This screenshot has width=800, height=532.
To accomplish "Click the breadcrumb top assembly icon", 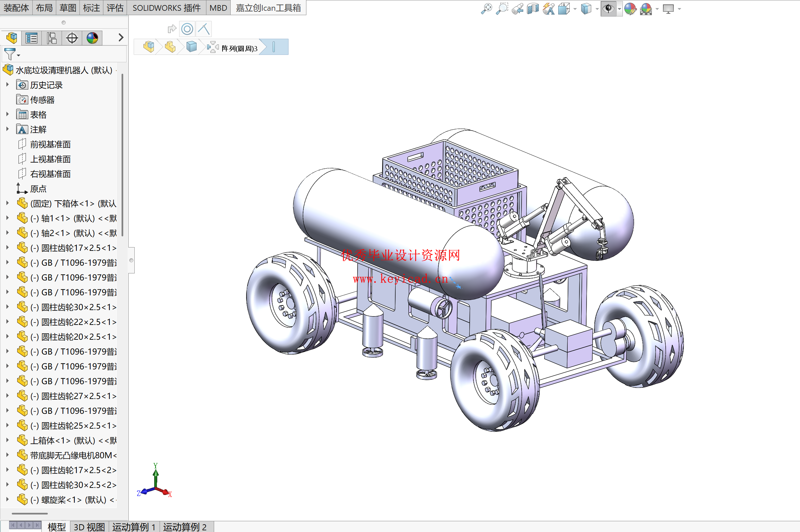I will 148,47.
